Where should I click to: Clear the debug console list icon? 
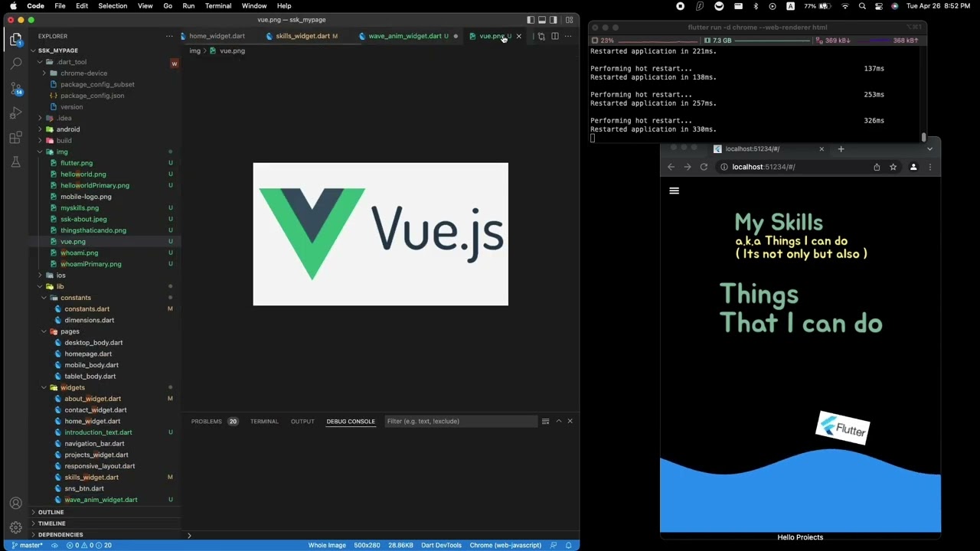[545, 421]
